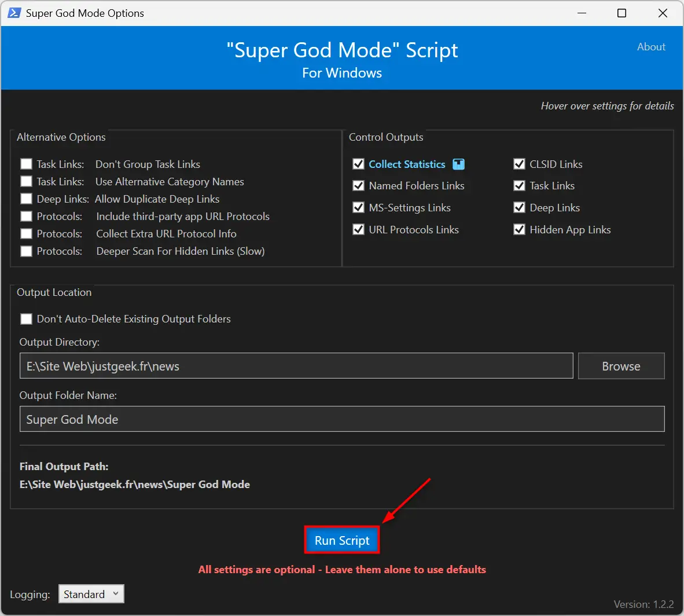
Task: Minimize the Super God Mode Options window
Action: coord(582,13)
